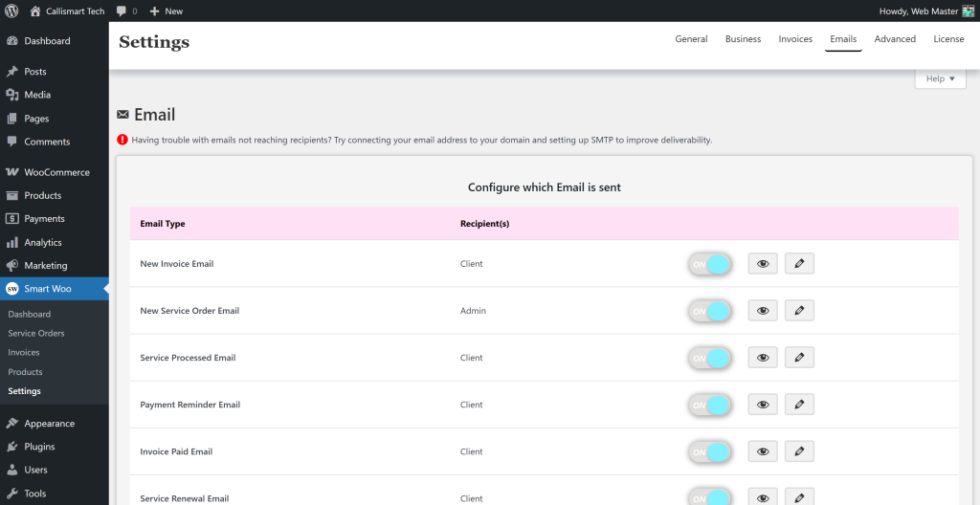The image size is (980, 505).
Task: Click the Payment Reminder Email row label
Action: 190,405
